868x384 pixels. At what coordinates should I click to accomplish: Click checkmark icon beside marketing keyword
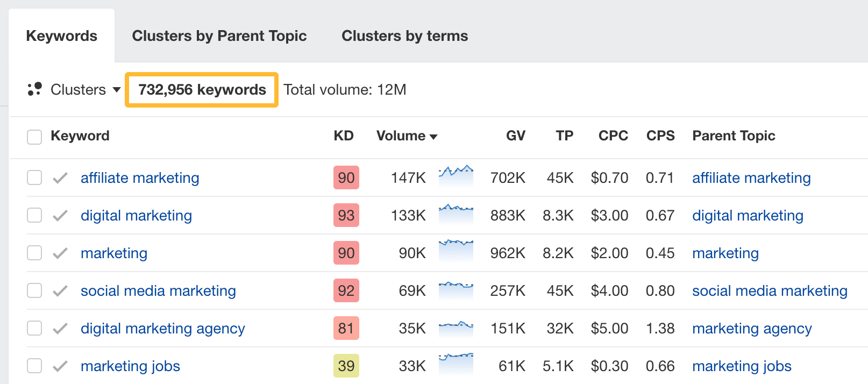60,253
